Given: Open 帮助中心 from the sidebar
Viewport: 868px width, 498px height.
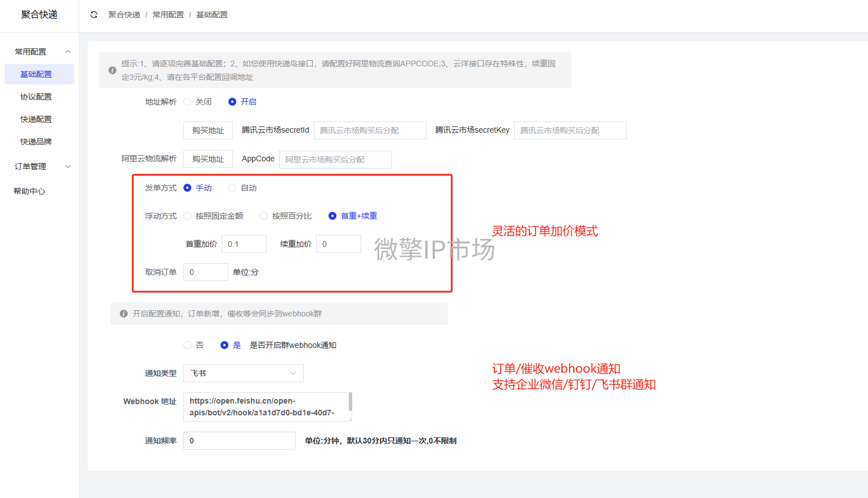Looking at the screenshot, I should point(29,191).
